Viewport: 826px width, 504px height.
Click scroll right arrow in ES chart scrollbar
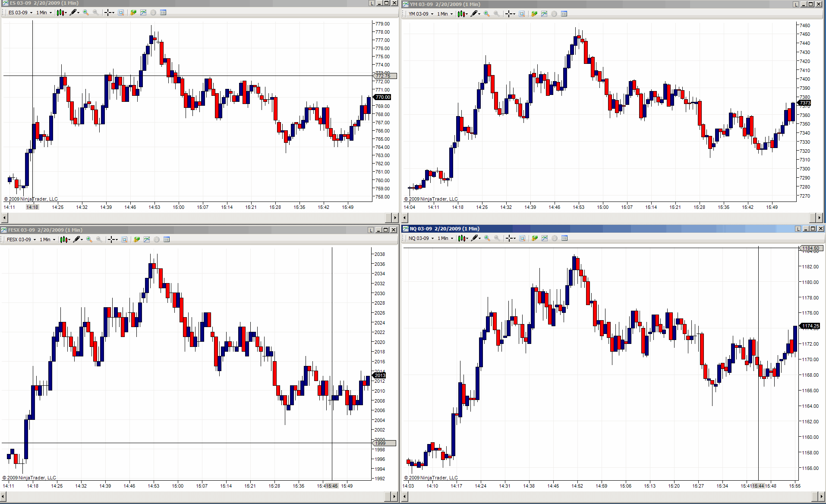(394, 217)
